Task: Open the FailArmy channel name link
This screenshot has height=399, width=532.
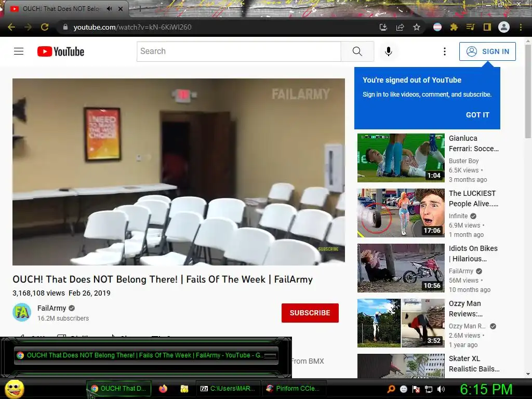Action: point(51,308)
